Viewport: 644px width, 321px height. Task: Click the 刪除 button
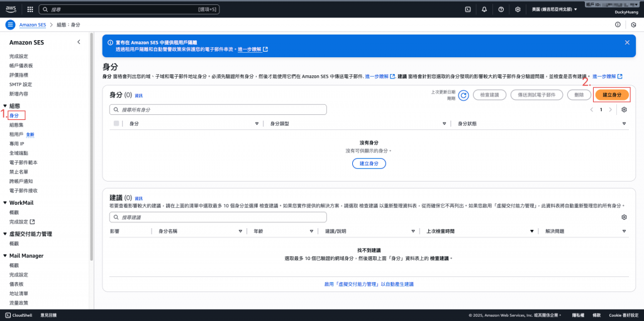coord(579,95)
